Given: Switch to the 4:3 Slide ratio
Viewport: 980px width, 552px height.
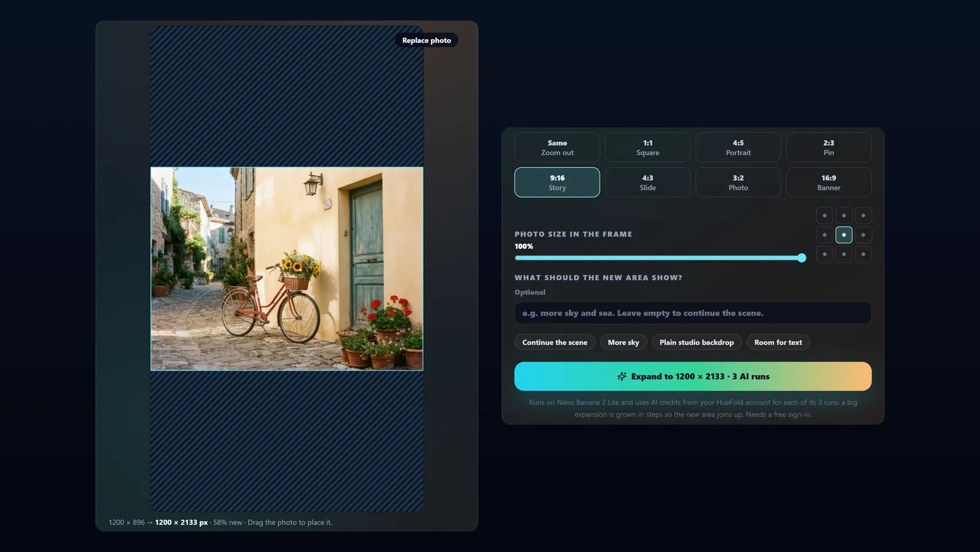Looking at the screenshot, I should click(648, 182).
